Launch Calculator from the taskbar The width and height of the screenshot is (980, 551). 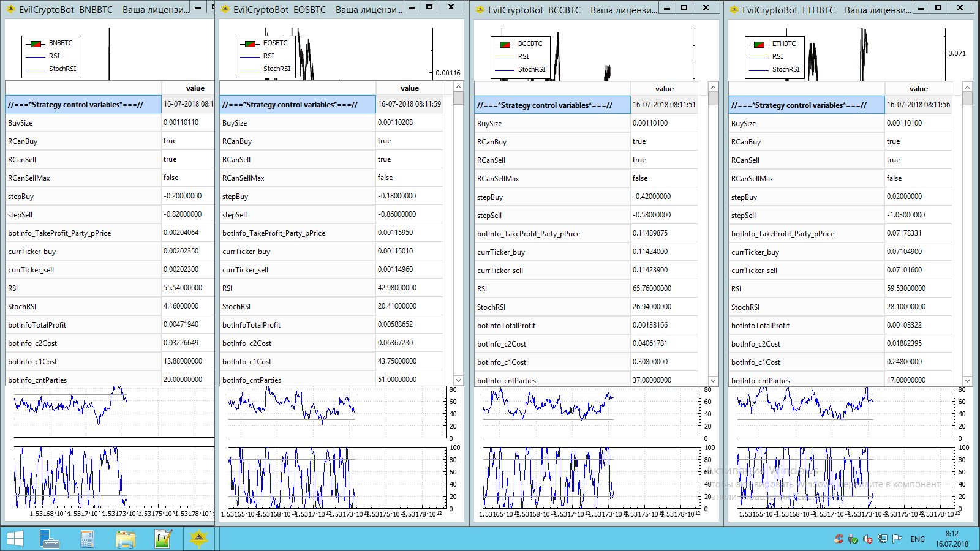point(87,539)
